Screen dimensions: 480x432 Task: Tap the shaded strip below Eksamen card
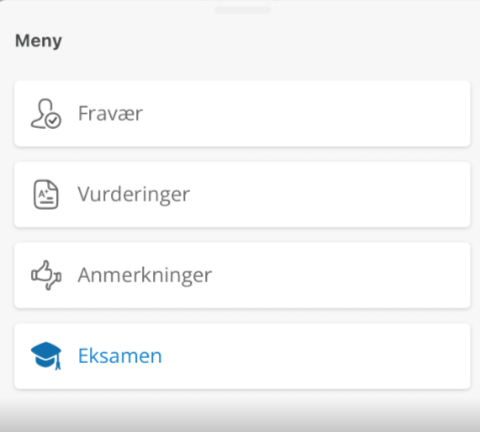click(x=240, y=413)
